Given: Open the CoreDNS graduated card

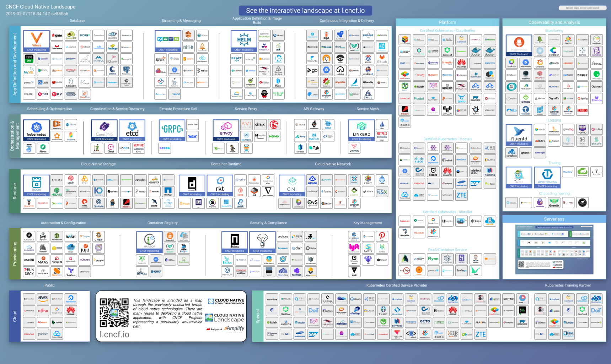Looking at the screenshot, I should coord(104,130).
